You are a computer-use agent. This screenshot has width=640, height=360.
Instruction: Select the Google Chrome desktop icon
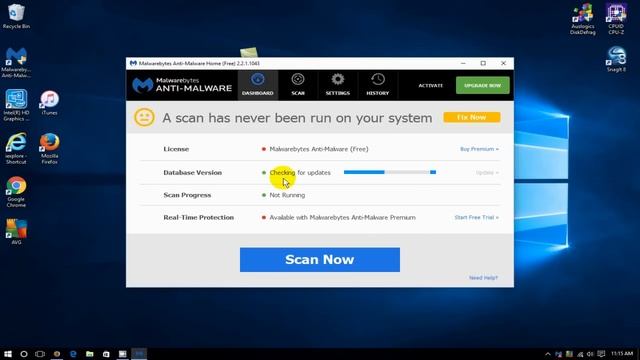pos(16,192)
